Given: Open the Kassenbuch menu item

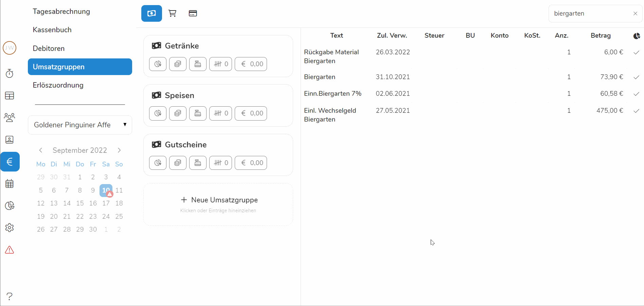Looking at the screenshot, I should point(52,30).
